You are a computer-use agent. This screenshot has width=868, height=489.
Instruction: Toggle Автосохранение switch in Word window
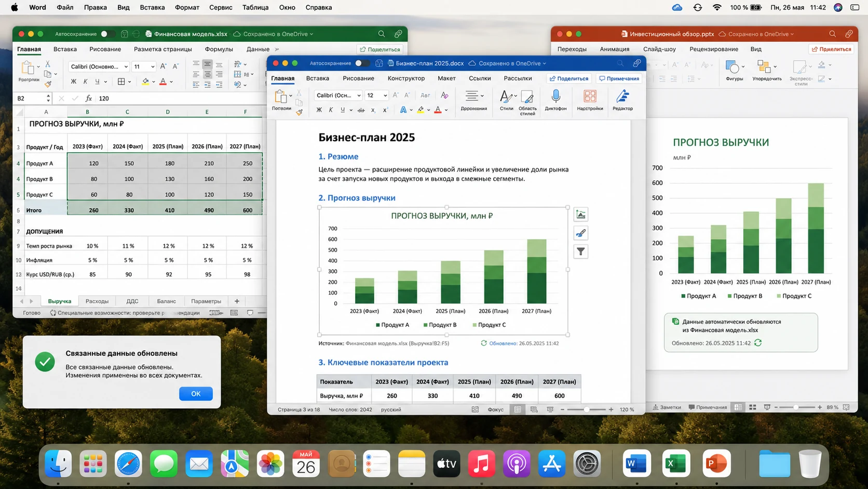(x=362, y=63)
